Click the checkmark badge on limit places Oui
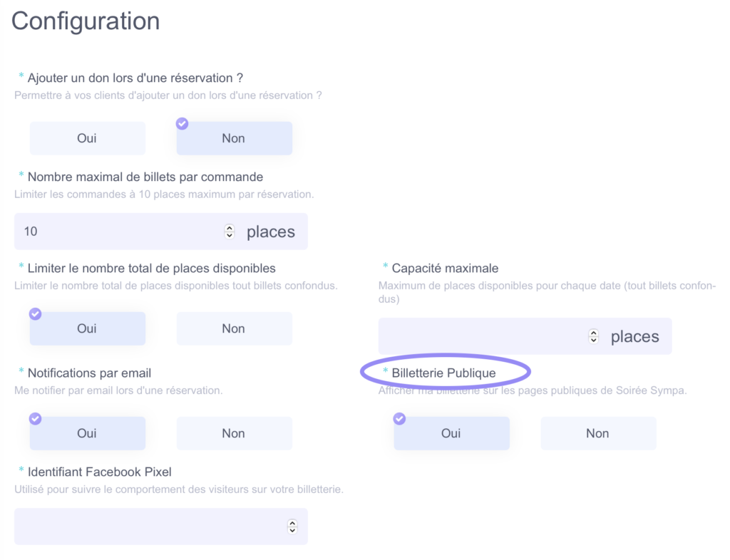The height and width of the screenshot is (560, 730). pyautogui.click(x=36, y=314)
